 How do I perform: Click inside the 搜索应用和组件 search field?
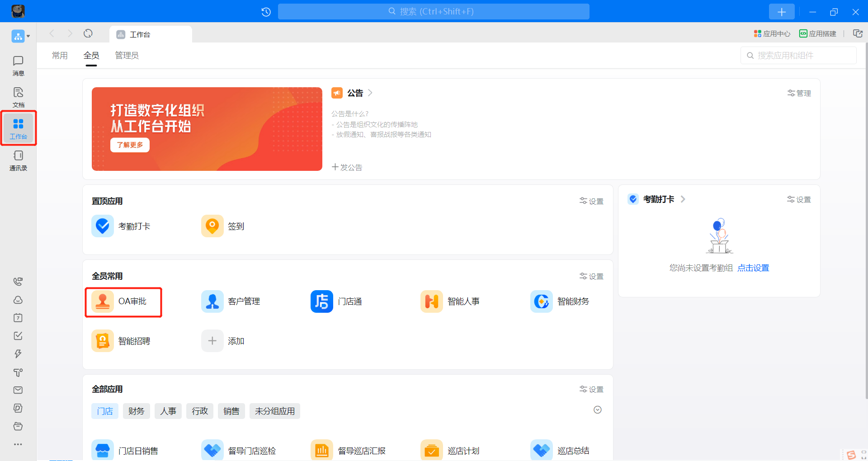coord(798,55)
